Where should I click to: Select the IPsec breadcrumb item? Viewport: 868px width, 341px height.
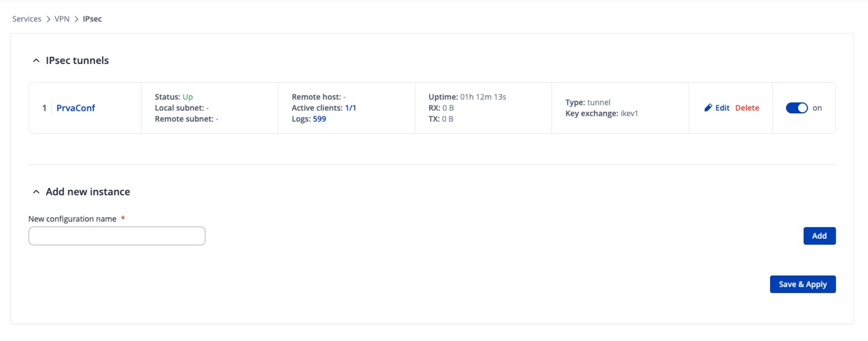click(x=92, y=19)
